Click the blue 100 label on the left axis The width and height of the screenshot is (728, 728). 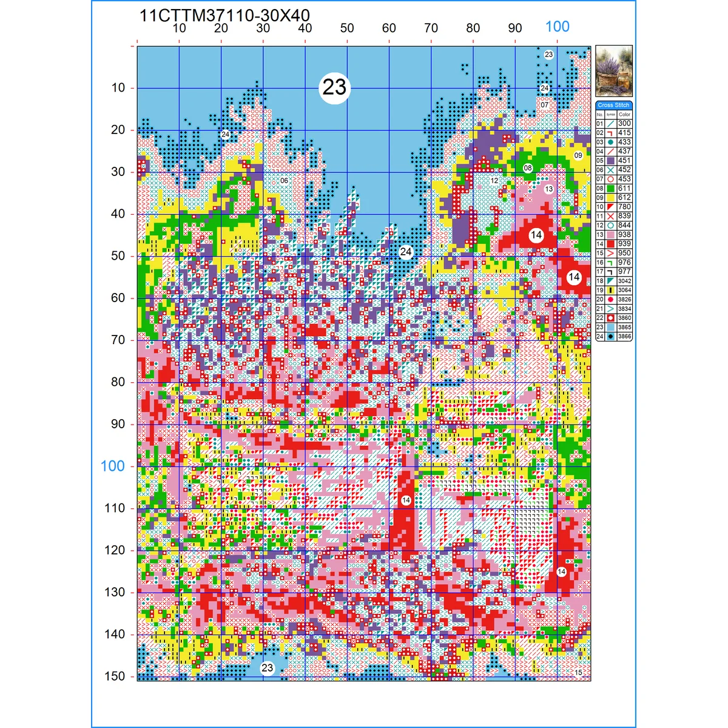tap(113, 466)
